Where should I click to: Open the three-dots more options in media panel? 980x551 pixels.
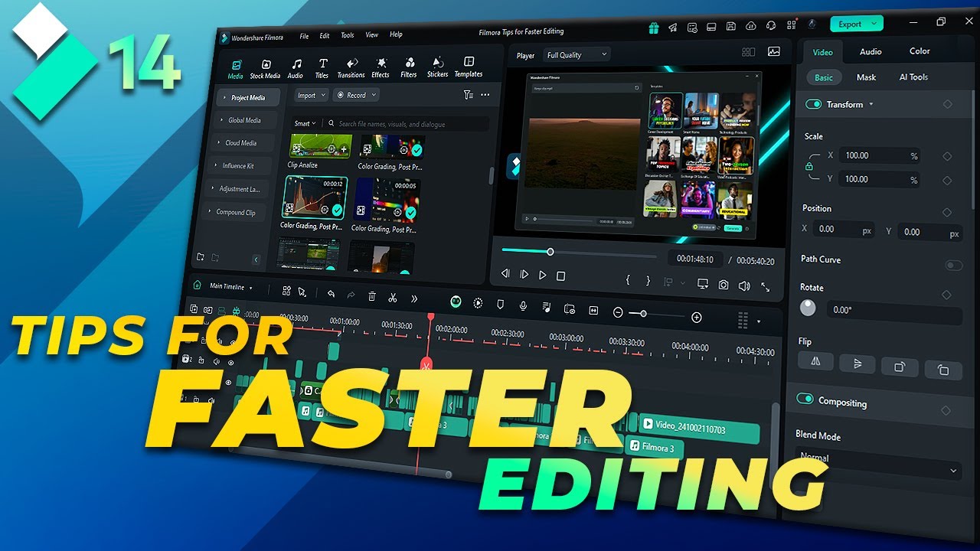pyautogui.click(x=485, y=95)
